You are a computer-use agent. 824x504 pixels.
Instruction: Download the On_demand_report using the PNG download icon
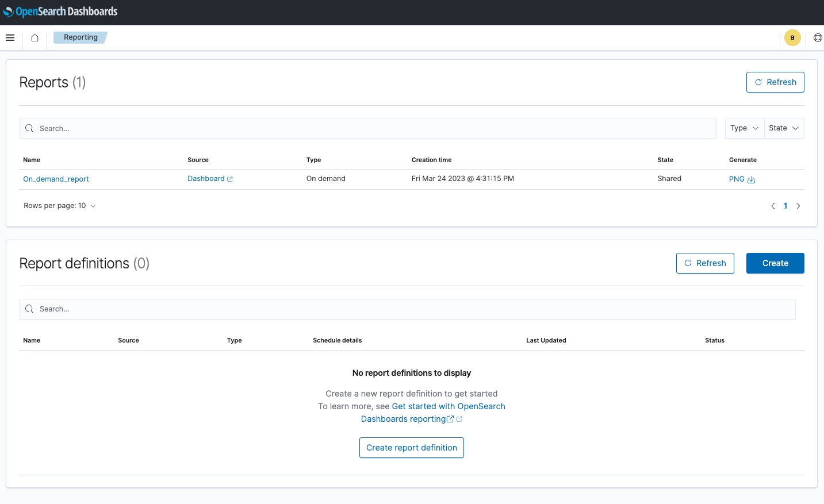coord(752,179)
